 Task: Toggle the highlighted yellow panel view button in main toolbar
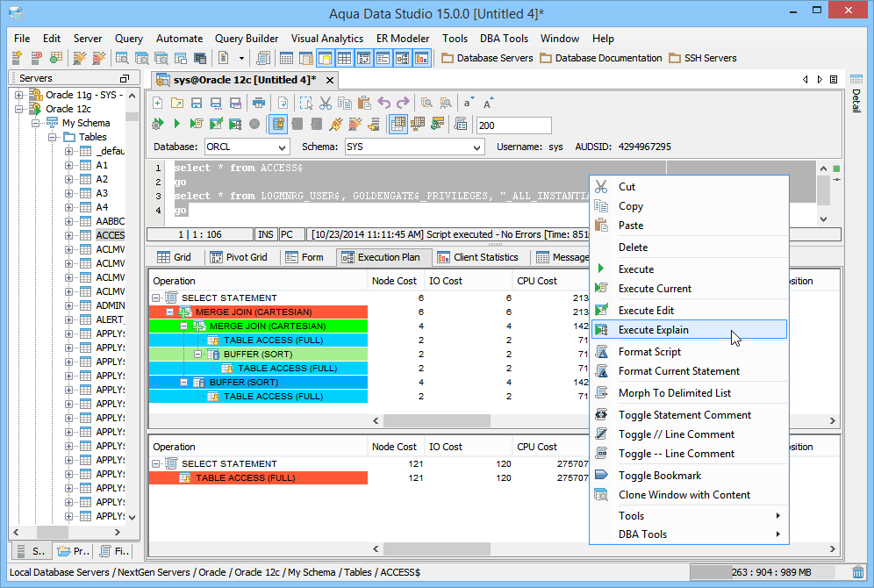coord(325,58)
